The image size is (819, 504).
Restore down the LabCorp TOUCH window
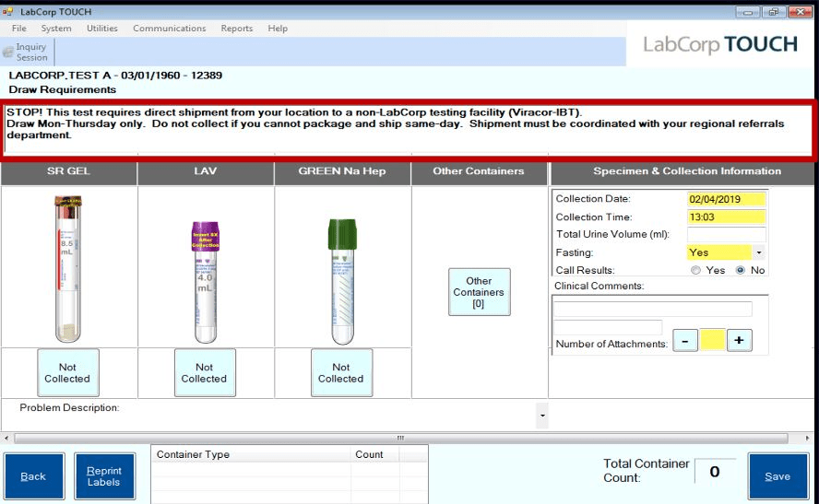click(x=774, y=11)
